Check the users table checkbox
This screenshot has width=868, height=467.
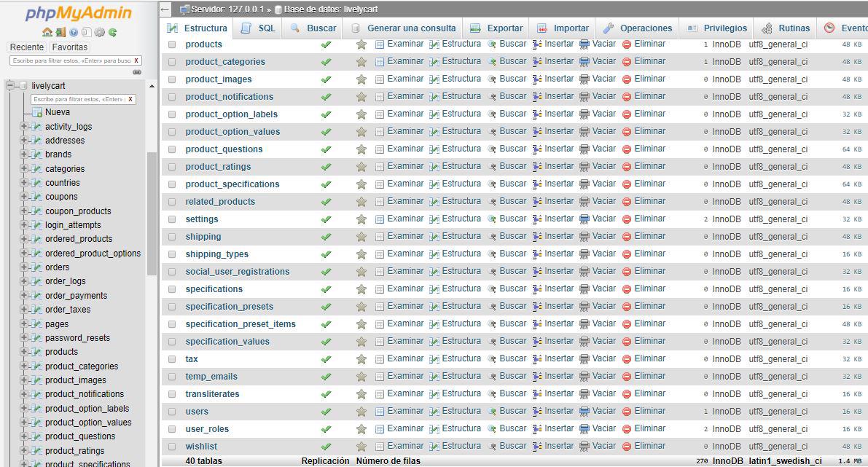click(172, 412)
